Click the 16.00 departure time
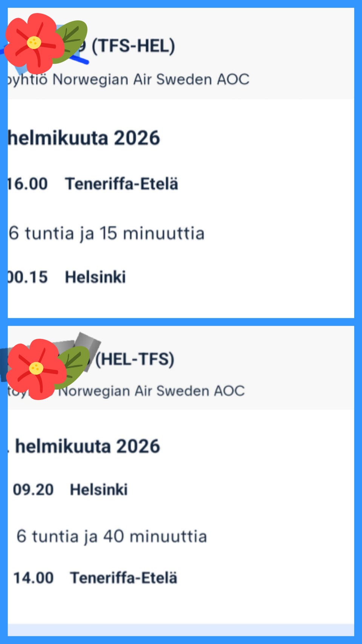Screen dimensions: 362x644 click(28, 184)
